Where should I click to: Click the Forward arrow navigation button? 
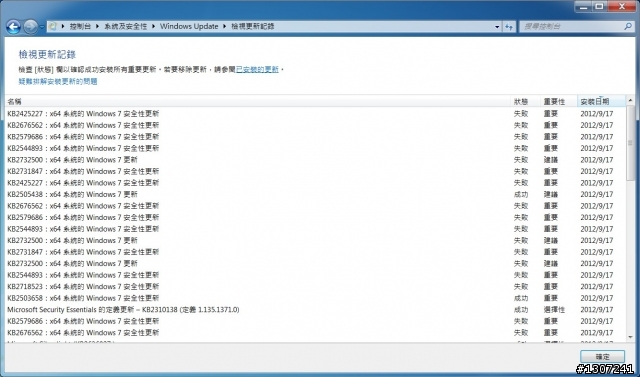point(31,27)
